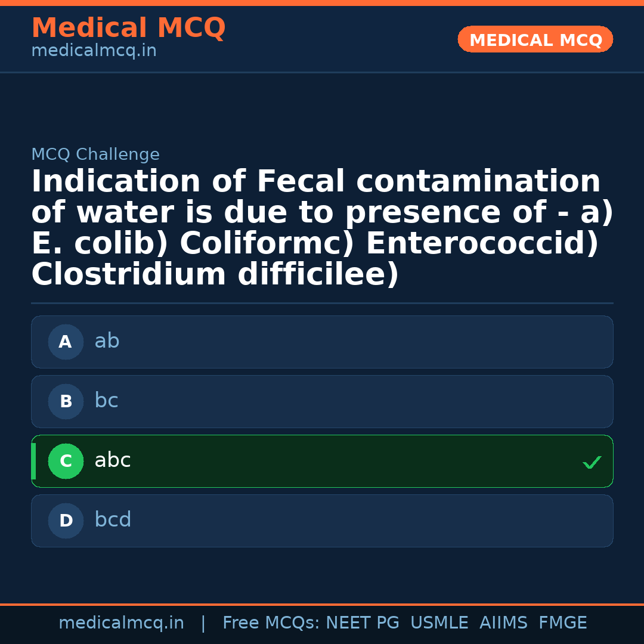Select the "ab" answer text
This screenshot has height=644, width=644.
[107, 341]
